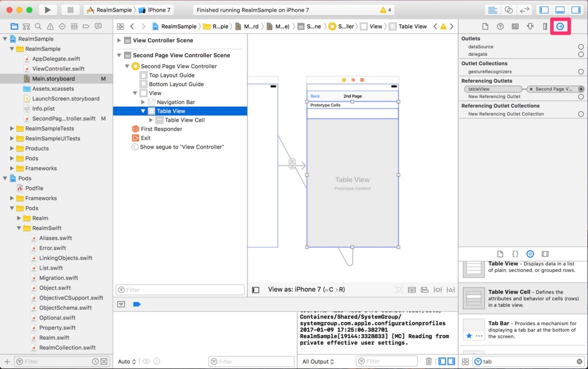Image resolution: width=588 pixels, height=369 pixels.
Task: Select the Object library tab
Action: 530,254
